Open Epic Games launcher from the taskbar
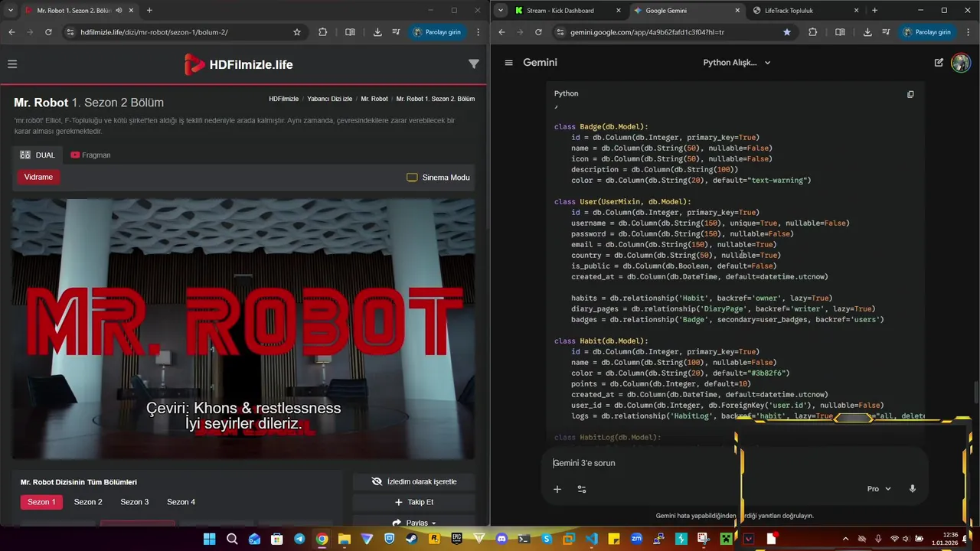 457,539
